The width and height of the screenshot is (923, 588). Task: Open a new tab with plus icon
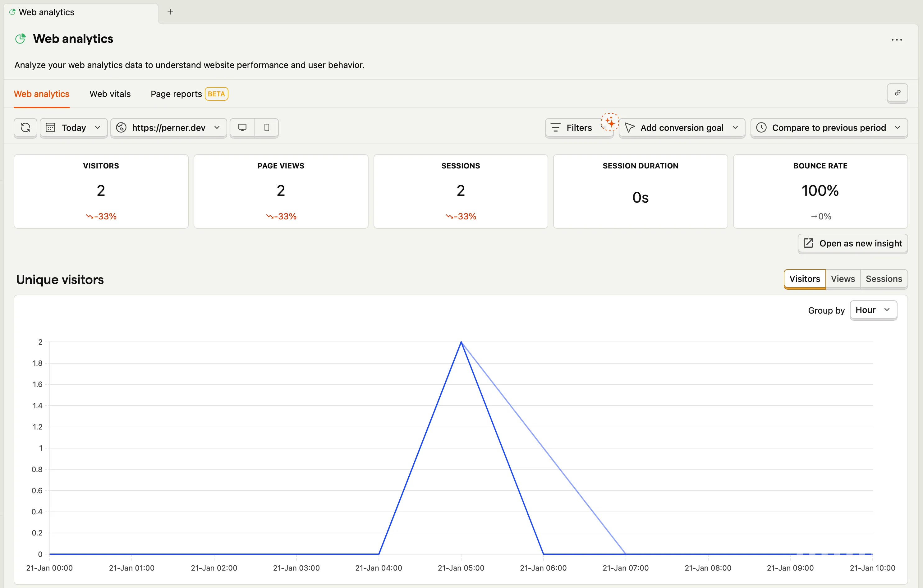[170, 12]
